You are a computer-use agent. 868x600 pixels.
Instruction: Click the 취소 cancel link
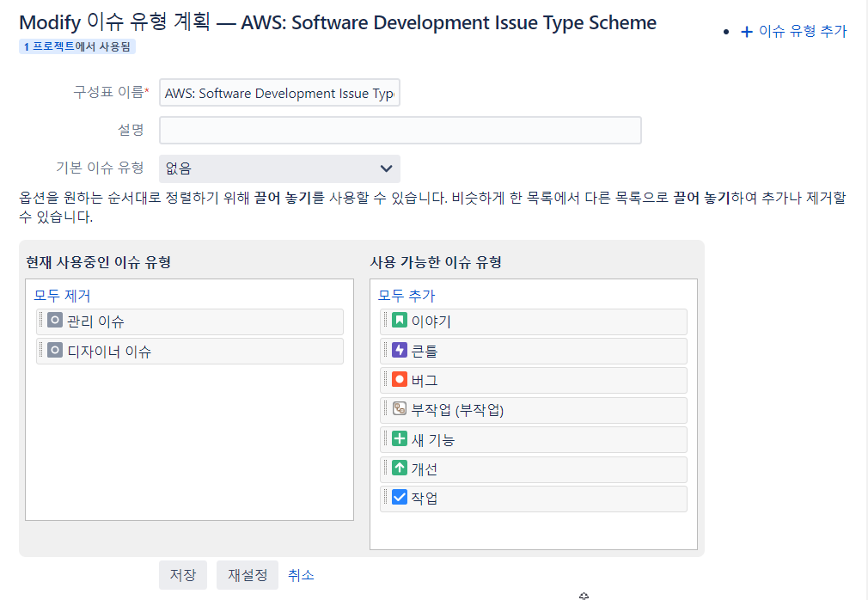301,575
